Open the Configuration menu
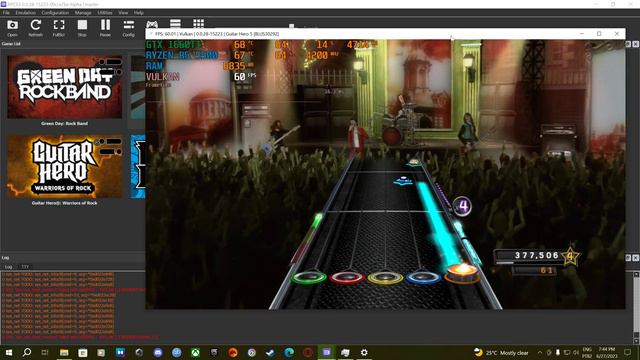 point(55,13)
